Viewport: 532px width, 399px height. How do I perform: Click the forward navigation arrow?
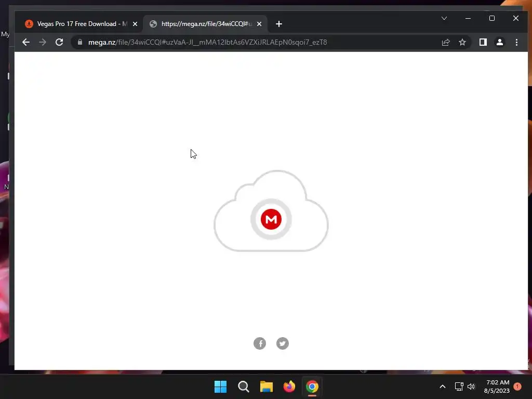coord(43,42)
